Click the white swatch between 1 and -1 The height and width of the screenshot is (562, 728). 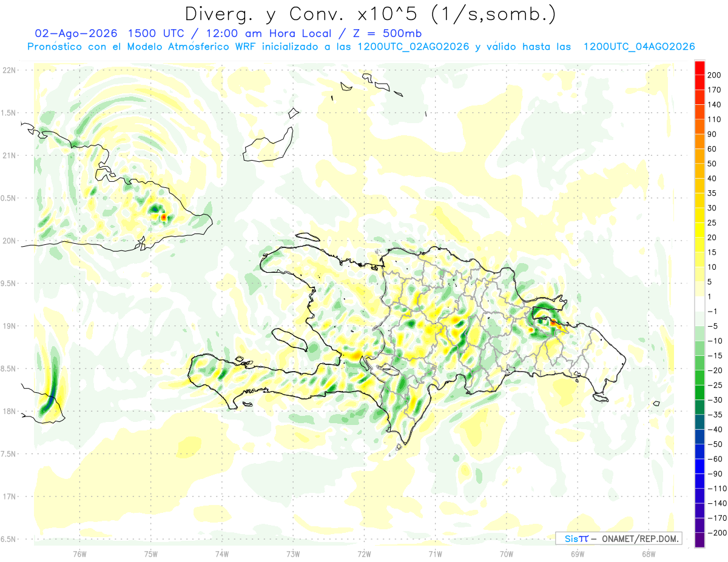pyautogui.click(x=699, y=304)
